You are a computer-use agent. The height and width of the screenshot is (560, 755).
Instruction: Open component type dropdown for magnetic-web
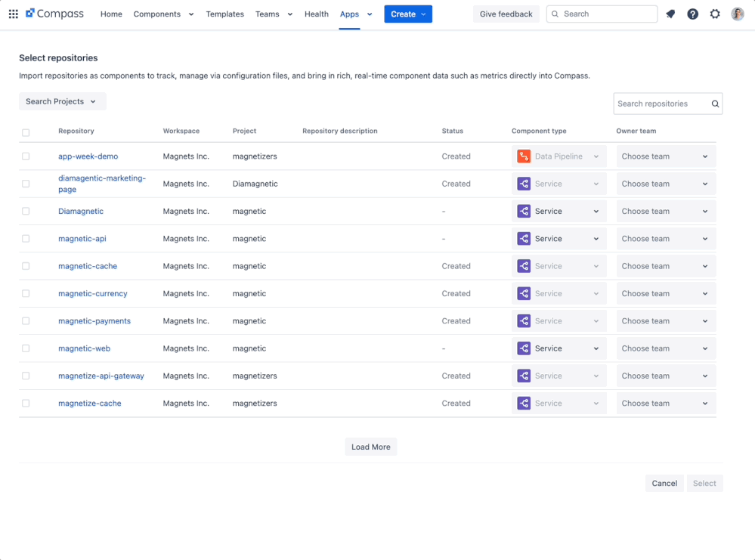559,348
